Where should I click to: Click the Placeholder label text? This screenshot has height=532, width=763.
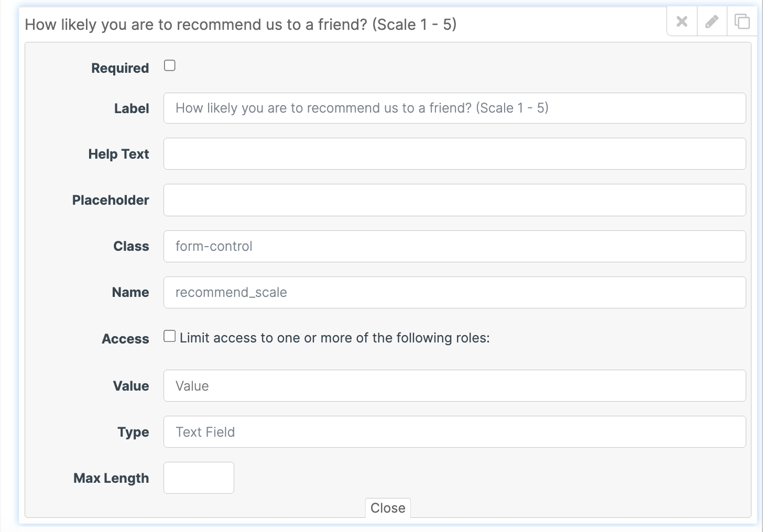111,200
